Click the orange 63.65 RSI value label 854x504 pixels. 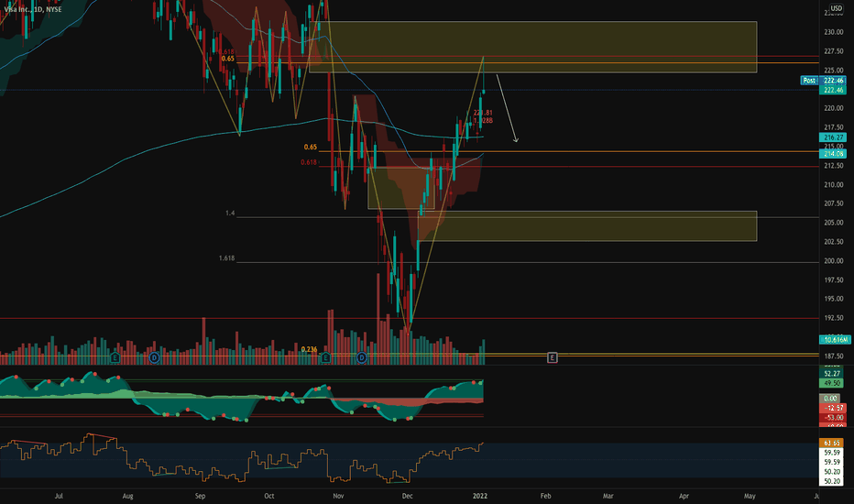[x=831, y=444]
